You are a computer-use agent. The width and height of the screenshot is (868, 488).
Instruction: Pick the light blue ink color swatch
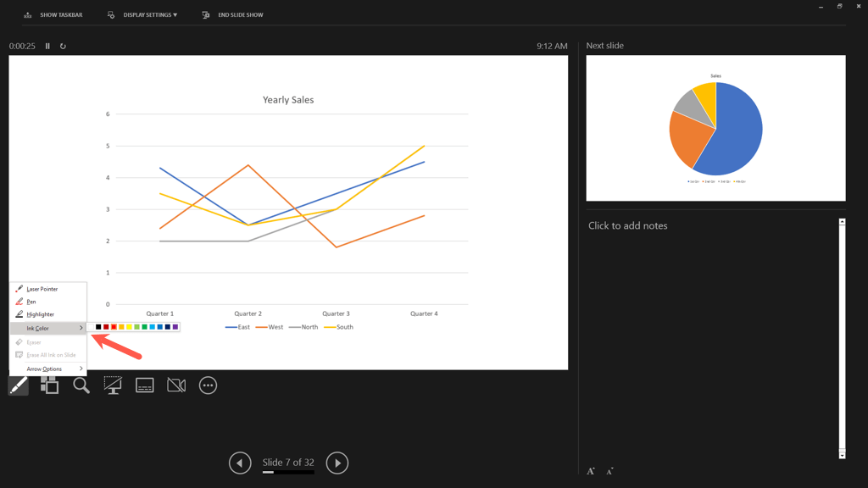pos(153,327)
